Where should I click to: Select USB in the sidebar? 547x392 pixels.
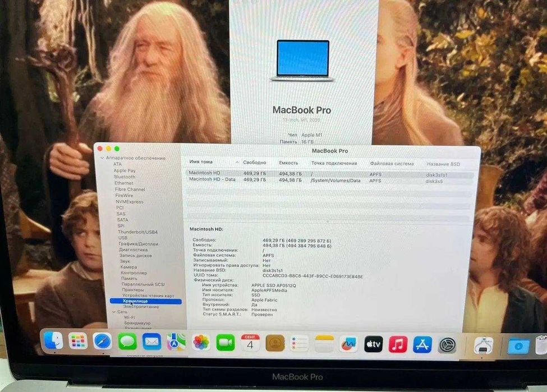click(123, 238)
